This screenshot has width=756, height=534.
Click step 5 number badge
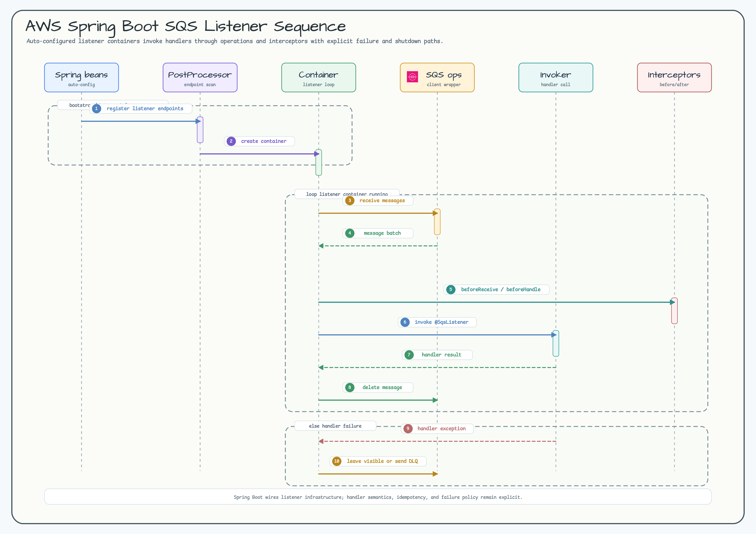451,289
